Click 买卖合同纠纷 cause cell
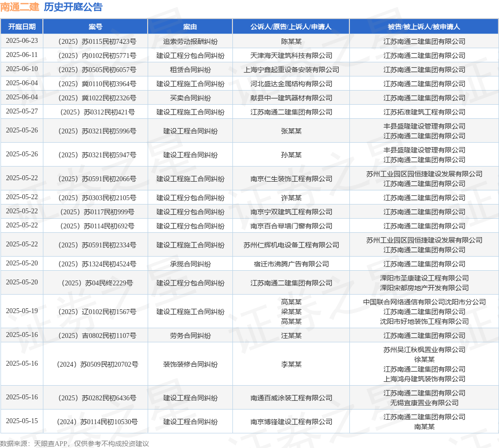 point(191,98)
